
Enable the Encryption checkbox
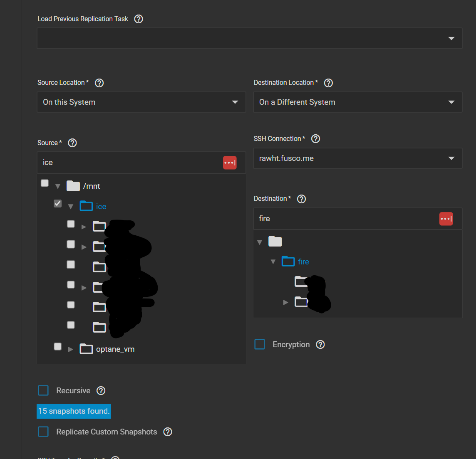click(260, 345)
